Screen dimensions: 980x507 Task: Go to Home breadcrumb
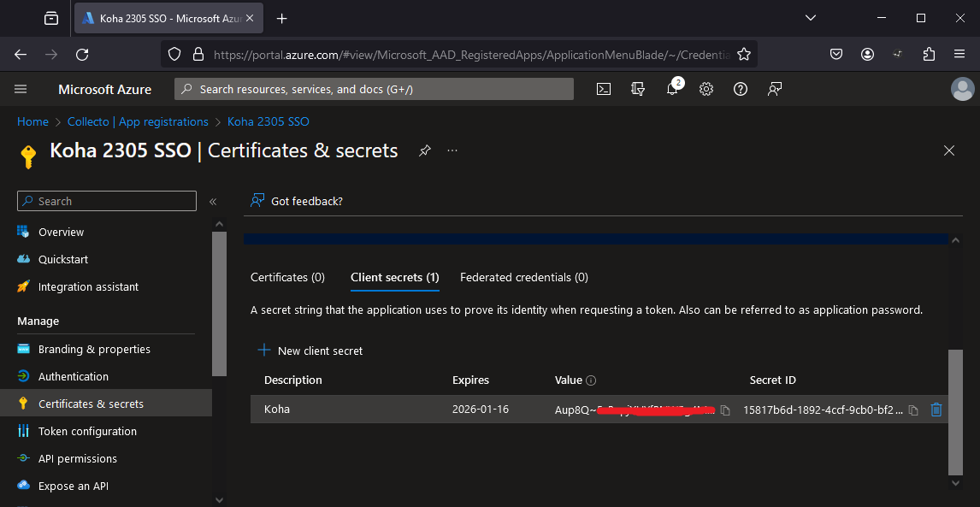[x=32, y=122]
